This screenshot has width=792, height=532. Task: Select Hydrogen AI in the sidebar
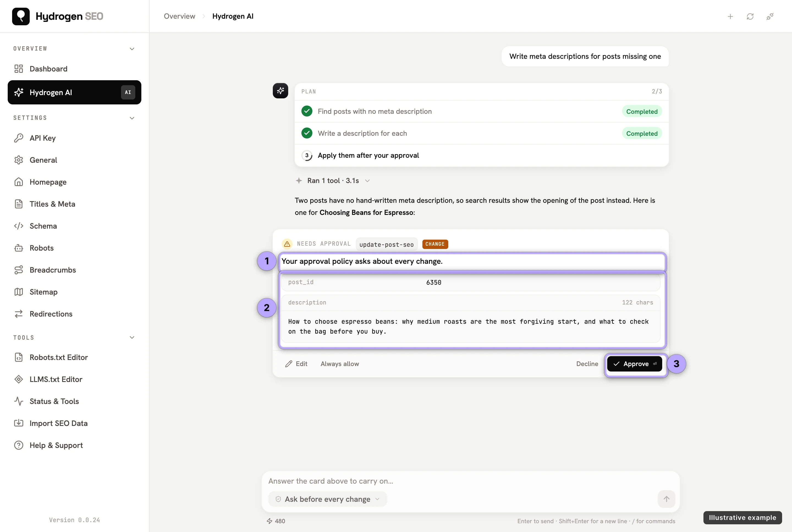click(x=74, y=92)
